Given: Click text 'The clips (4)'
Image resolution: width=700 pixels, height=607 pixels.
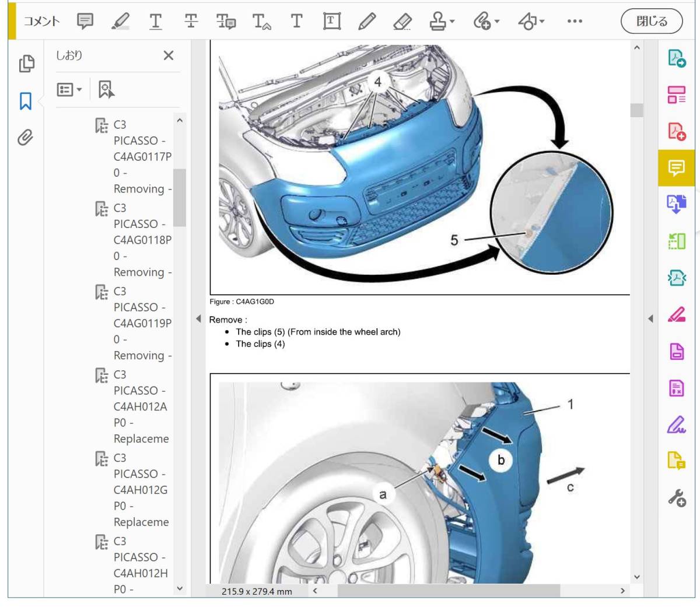Looking at the screenshot, I should click(260, 344).
